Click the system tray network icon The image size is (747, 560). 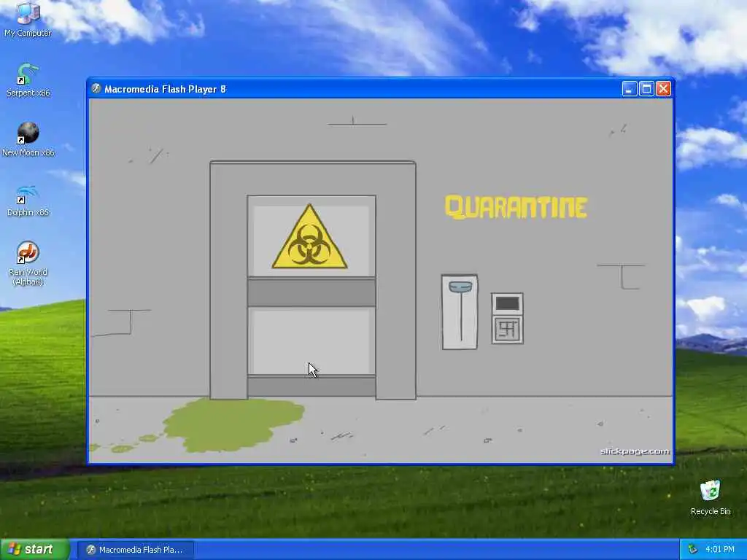693,550
